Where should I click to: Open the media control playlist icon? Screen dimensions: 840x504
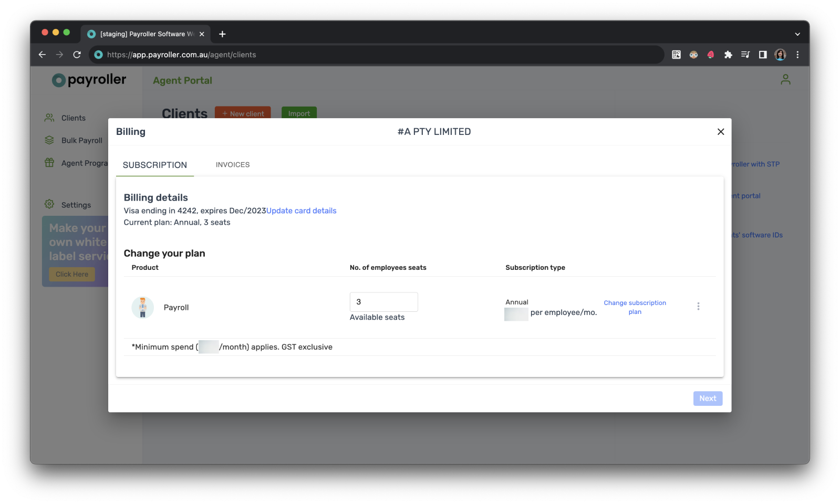pyautogui.click(x=745, y=55)
